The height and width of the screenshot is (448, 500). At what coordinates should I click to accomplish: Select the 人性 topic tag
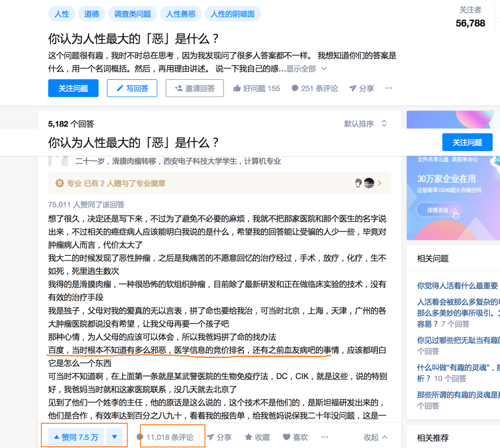coord(62,13)
